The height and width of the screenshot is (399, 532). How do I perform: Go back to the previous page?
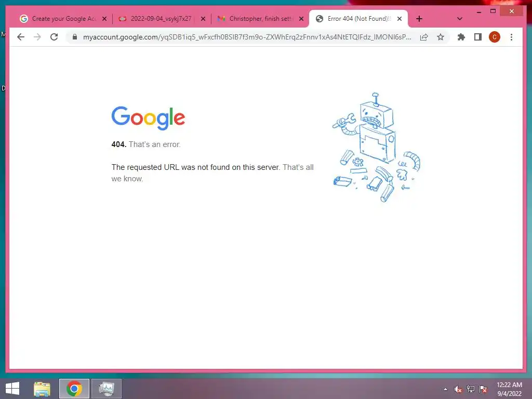[21, 37]
